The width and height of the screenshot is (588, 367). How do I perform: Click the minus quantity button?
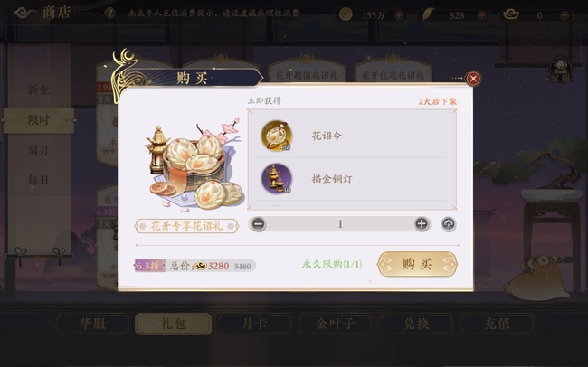(x=258, y=224)
